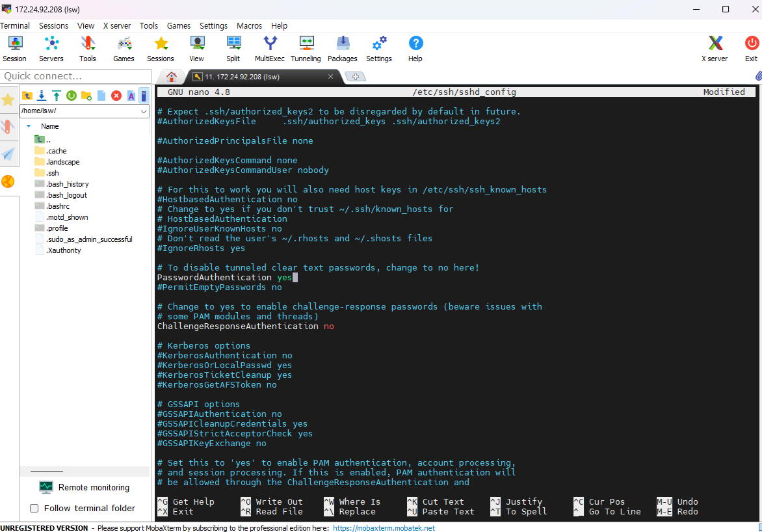This screenshot has height=532, width=762.
Task: Open the Tunneling toolbar icon
Action: pyautogui.click(x=306, y=49)
